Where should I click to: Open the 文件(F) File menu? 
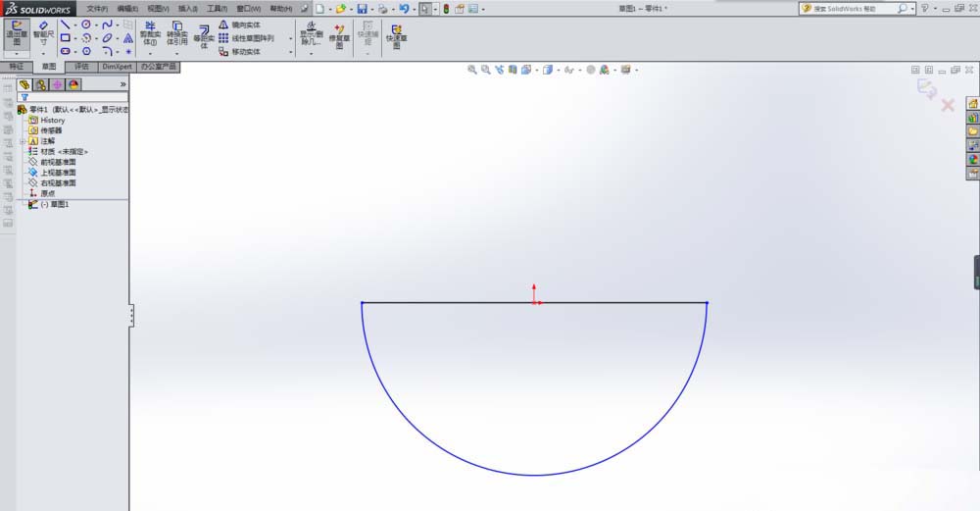tap(97, 9)
